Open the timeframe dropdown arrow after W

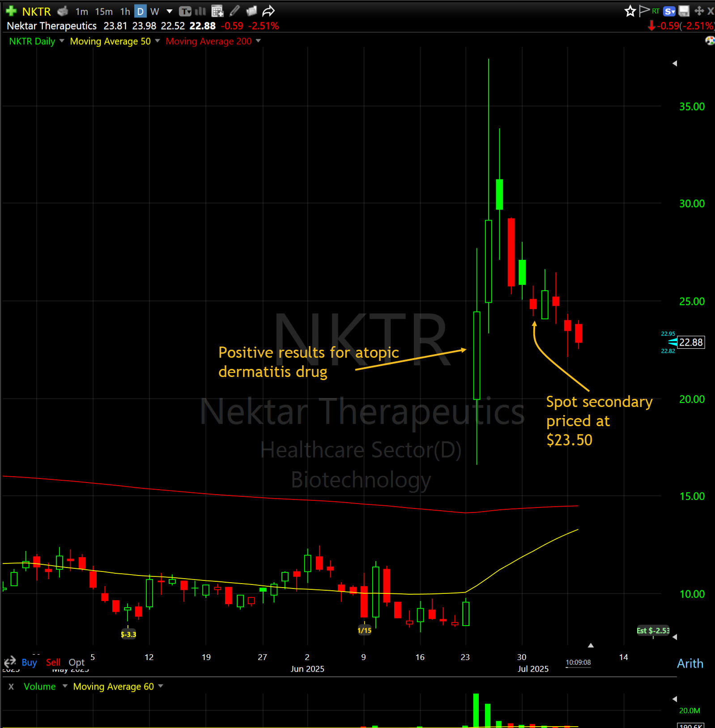point(169,11)
